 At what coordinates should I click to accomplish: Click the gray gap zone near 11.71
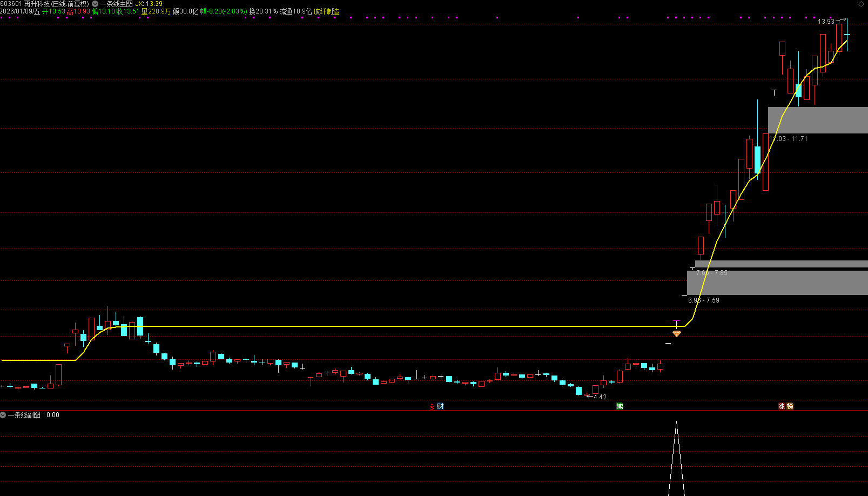click(x=817, y=120)
